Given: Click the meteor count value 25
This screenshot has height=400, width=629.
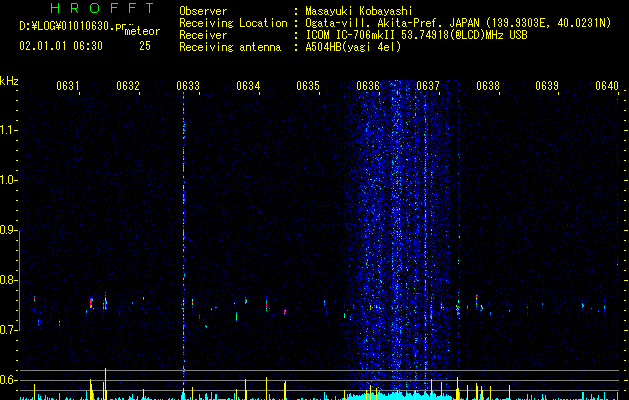Looking at the screenshot, I should point(145,46).
